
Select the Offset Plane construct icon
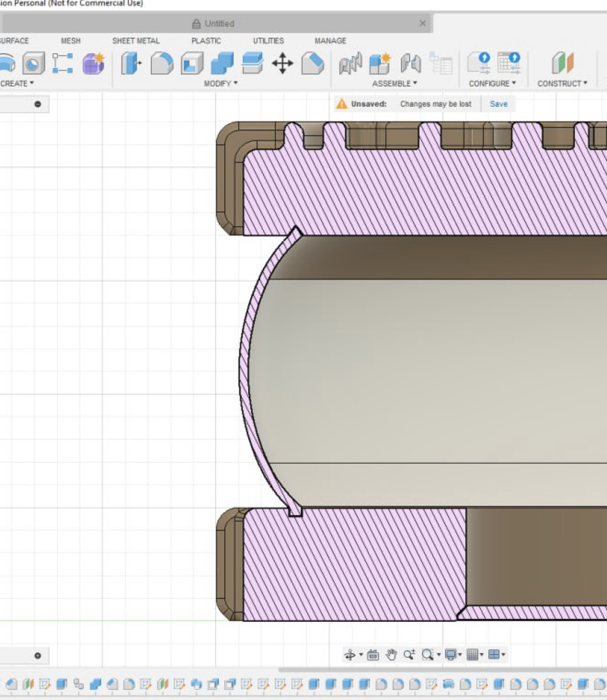click(562, 63)
